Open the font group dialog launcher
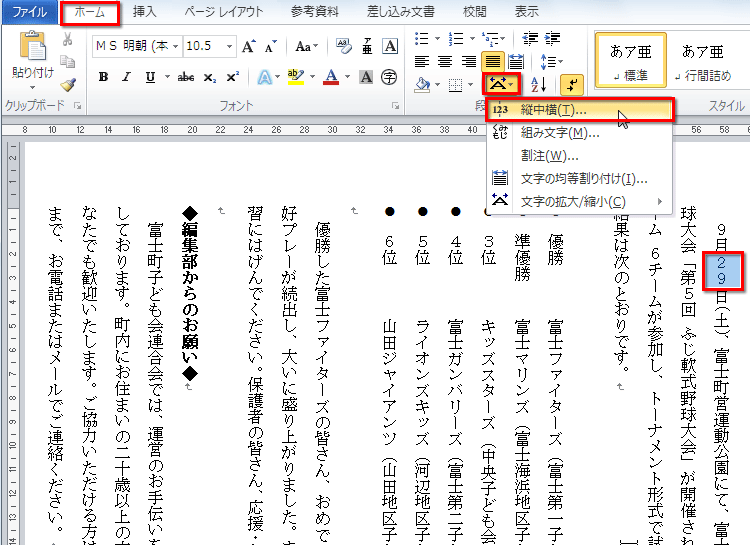This screenshot has width=750, height=545. (395, 106)
